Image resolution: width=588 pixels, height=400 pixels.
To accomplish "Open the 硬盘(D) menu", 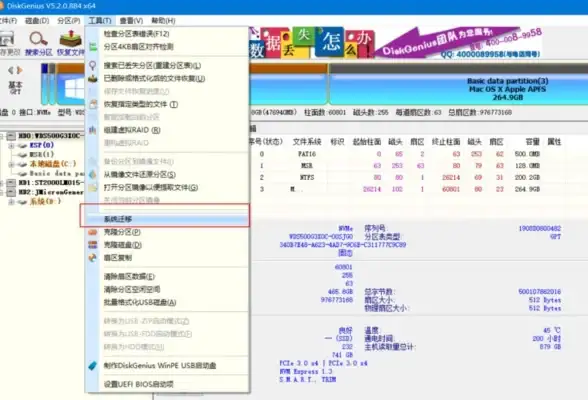I will pyautogui.click(x=37, y=21).
